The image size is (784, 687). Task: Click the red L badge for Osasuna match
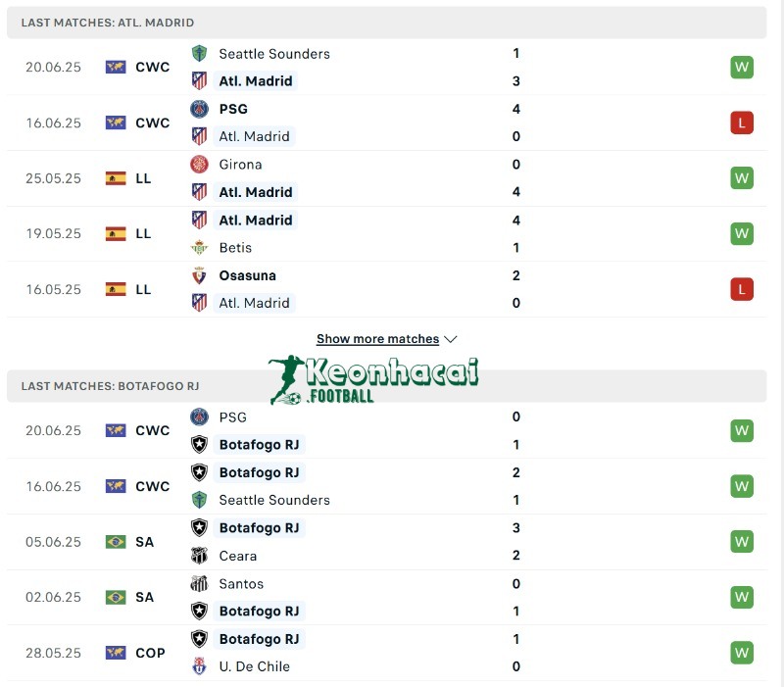742,289
